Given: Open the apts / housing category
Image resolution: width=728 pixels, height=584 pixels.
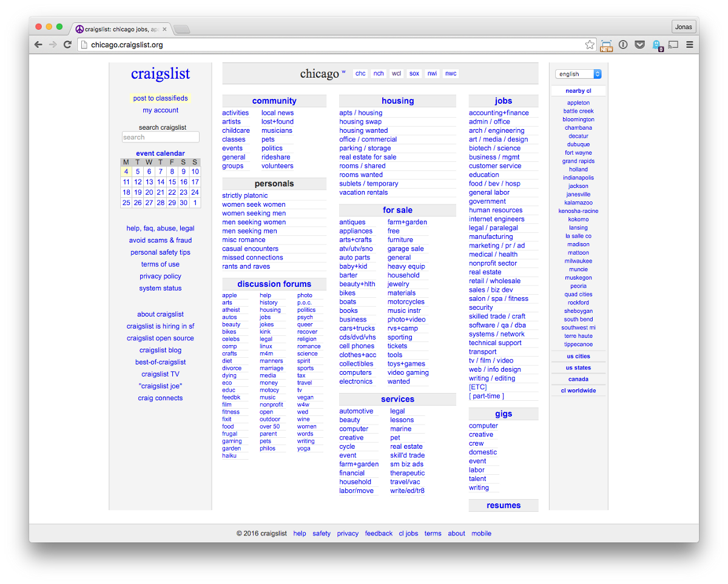Looking at the screenshot, I should tap(361, 113).
